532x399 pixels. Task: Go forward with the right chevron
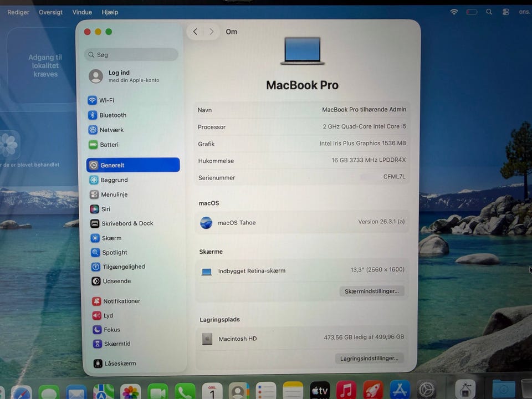coord(211,32)
